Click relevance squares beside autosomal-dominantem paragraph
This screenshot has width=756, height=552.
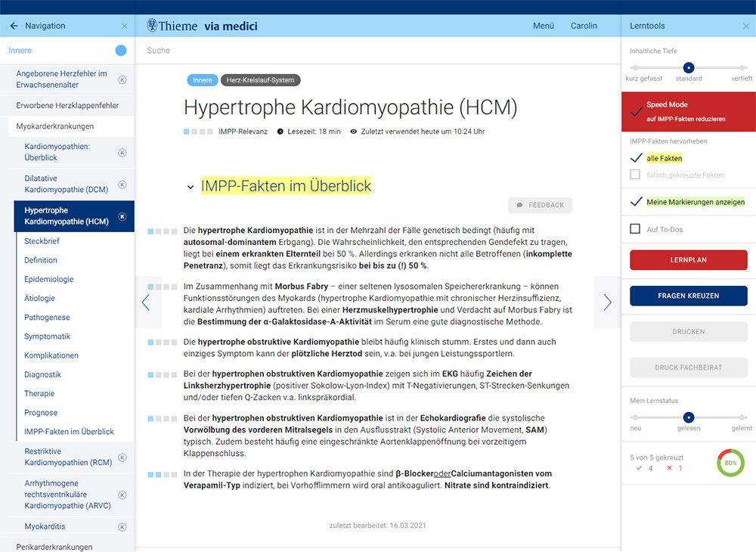pyautogui.click(x=162, y=231)
